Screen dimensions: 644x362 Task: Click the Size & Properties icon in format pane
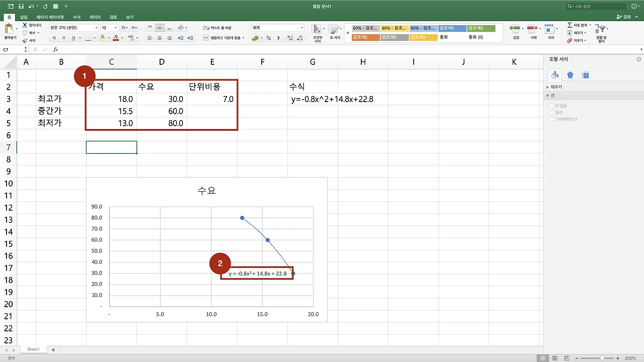tap(585, 75)
